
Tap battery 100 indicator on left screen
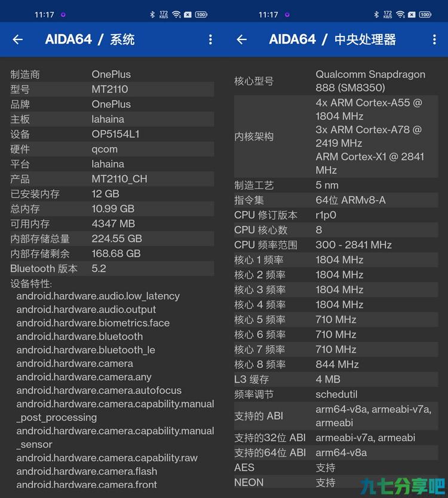(201, 14)
